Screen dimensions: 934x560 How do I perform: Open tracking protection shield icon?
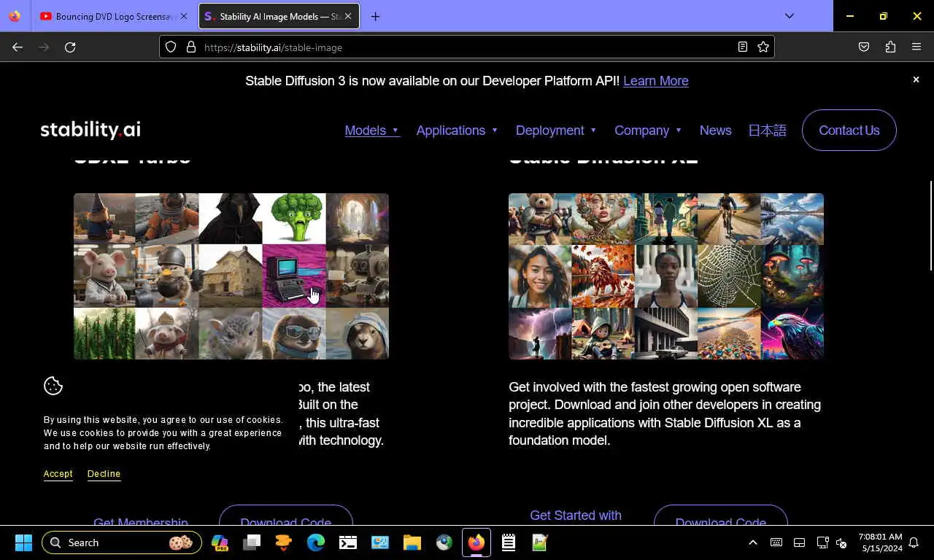[x=171, y=47]
